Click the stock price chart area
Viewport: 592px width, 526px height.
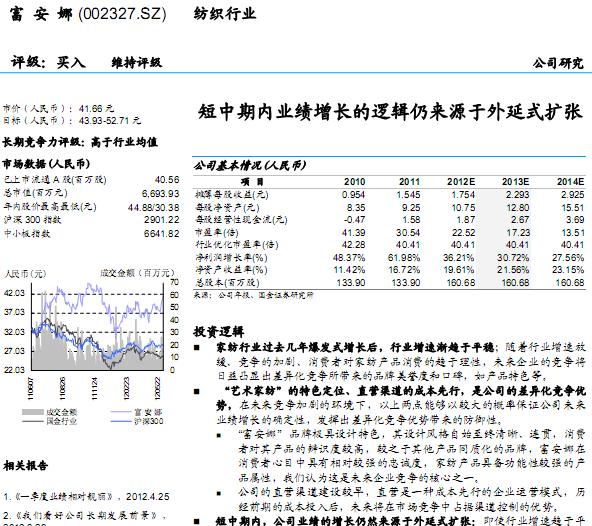(97, 326)
